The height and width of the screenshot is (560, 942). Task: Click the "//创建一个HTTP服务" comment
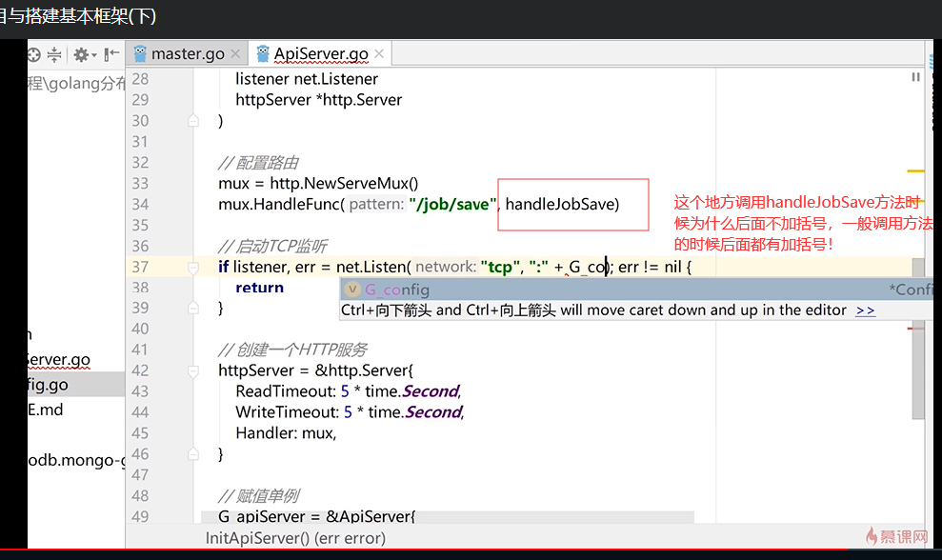[x=292, y=350]
